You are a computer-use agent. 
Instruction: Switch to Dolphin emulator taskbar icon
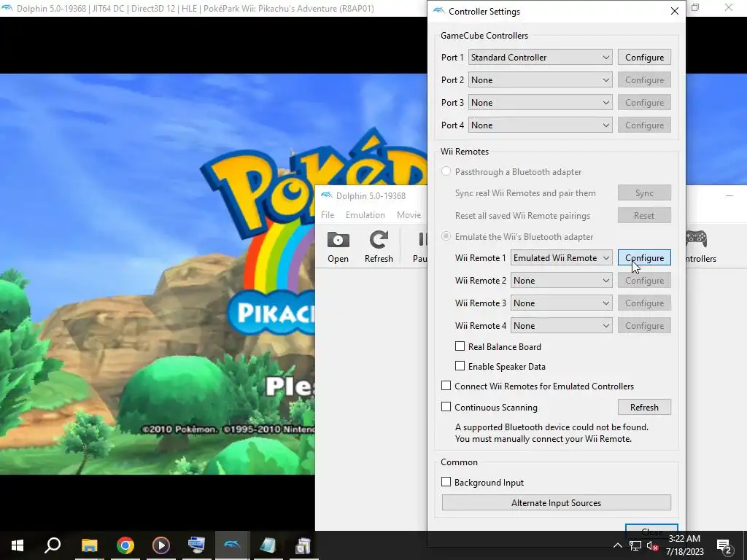point(232,545)
